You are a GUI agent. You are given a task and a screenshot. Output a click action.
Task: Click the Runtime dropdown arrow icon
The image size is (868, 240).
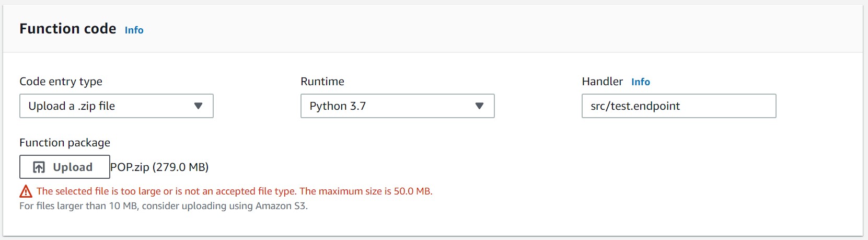(479, 106)
